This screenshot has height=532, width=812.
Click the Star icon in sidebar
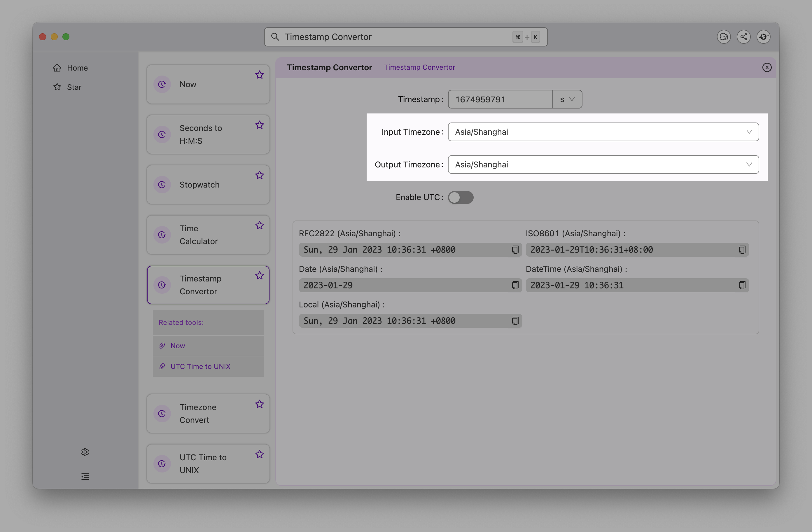pyautogui.click(x=57, y=87)
